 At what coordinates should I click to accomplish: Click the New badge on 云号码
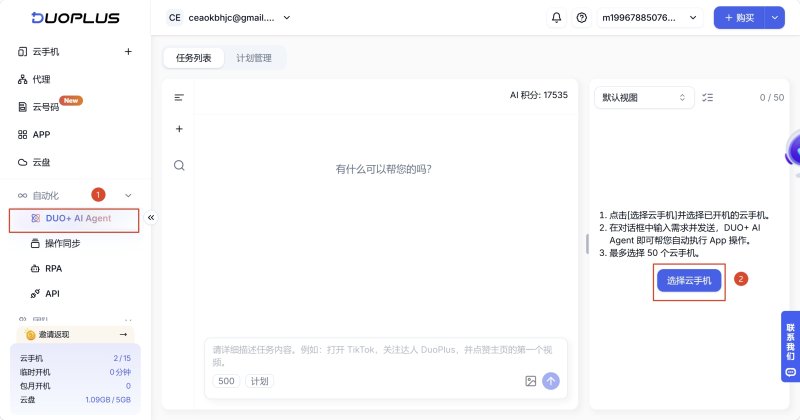tap(71, 101)
